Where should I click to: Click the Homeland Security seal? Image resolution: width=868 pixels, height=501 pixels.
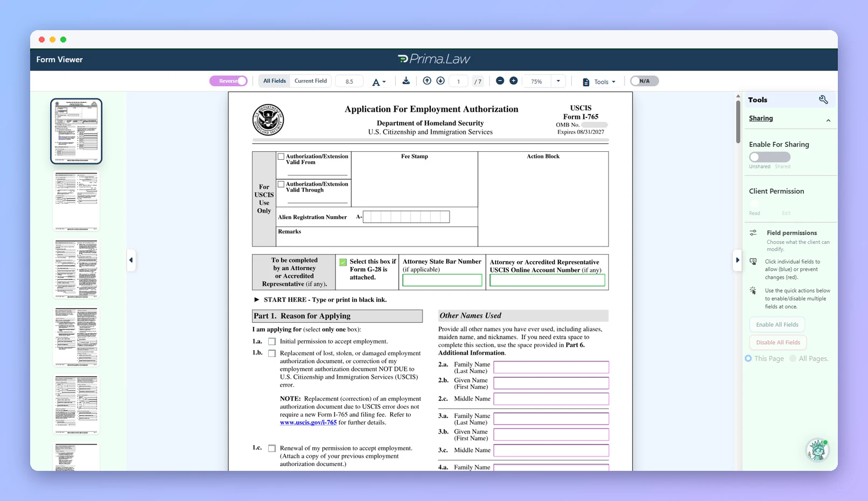268,119
